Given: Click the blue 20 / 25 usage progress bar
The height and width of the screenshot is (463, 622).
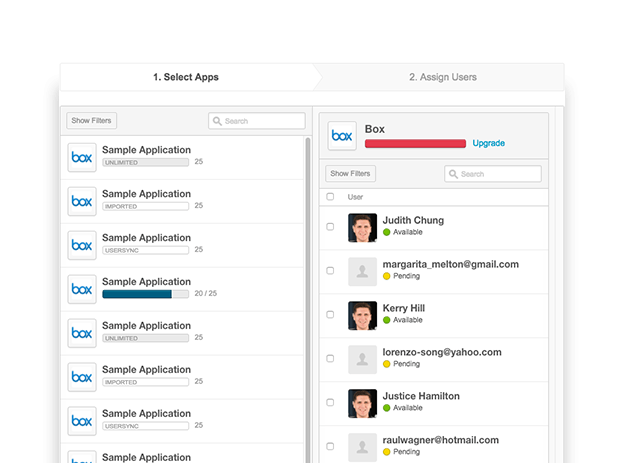Looking at the screenshot, I should pyautogui.click(x=146, y=294).
